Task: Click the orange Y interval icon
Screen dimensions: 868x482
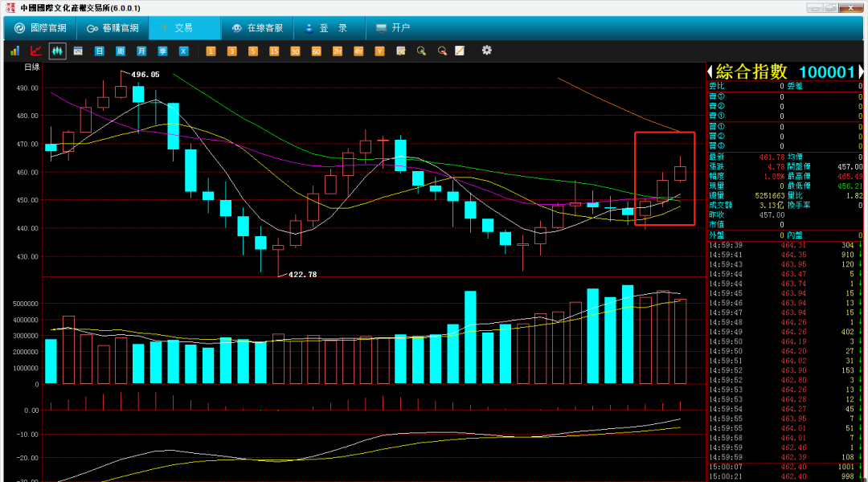Action: (x=379, y=51)
